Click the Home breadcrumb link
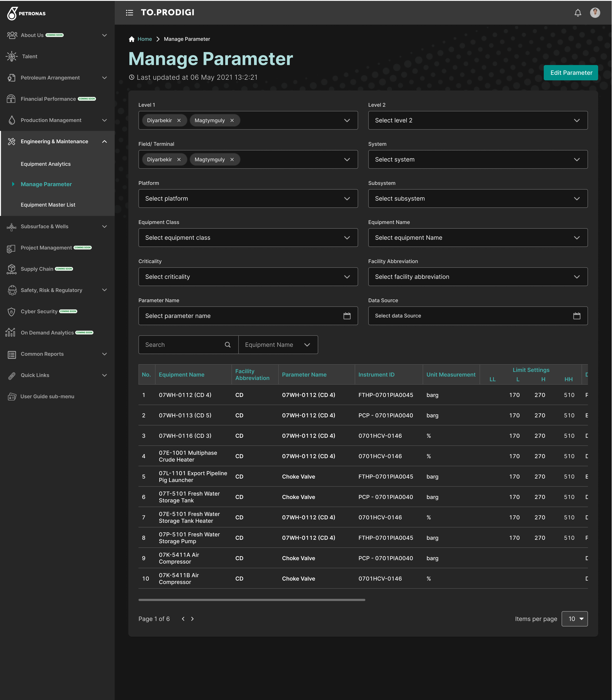The width and height of the screenshot is (613, 700). [x=144, y=39]
